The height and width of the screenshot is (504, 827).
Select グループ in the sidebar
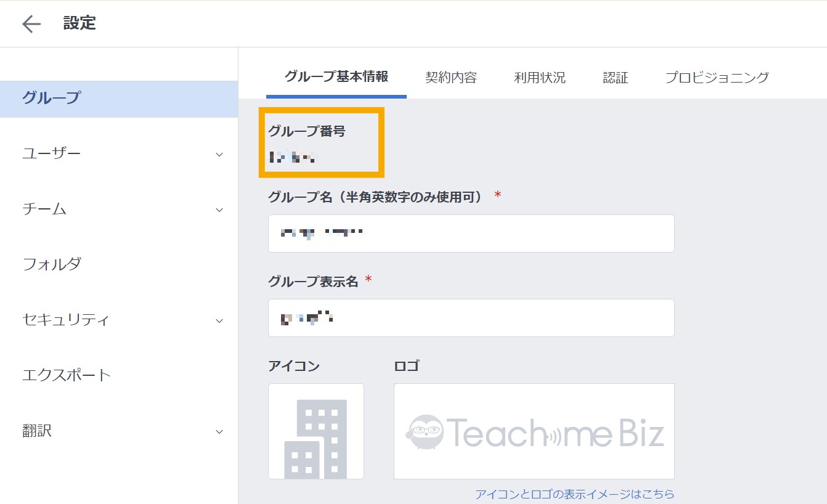pyautogui.click(x=52, y=98)
